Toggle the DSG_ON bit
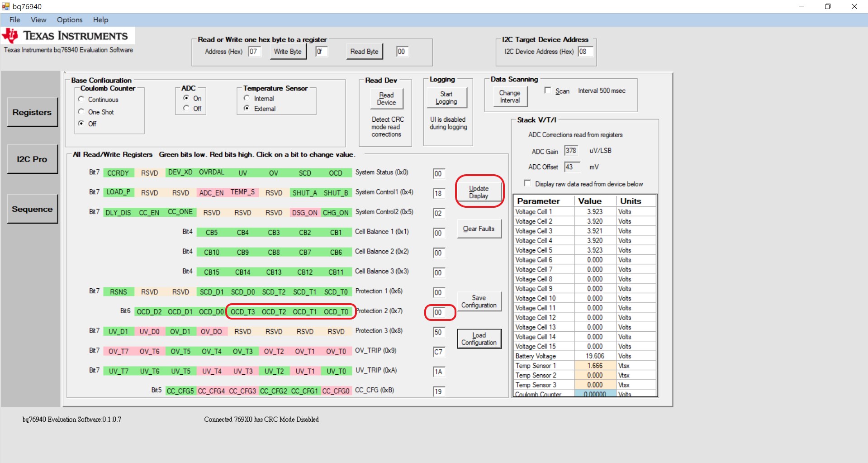Viewport: 868px width, 463px height. pos(305,213)
